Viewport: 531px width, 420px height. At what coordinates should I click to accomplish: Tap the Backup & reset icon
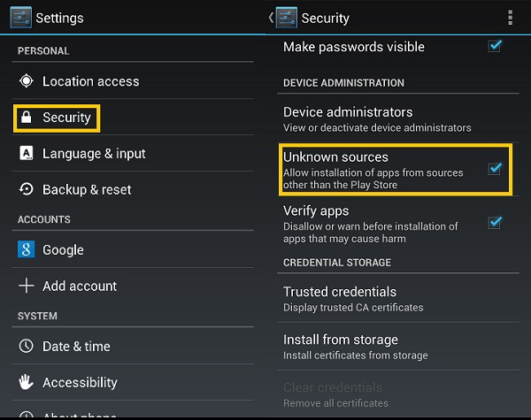(26, 189)
